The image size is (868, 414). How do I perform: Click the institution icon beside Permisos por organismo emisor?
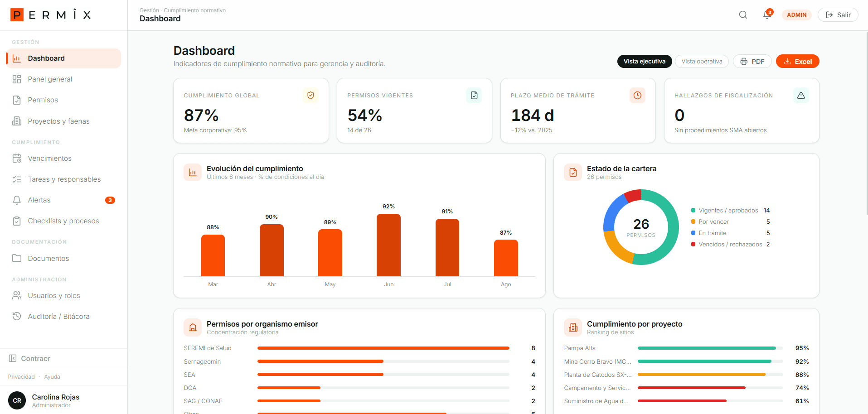pos(193,328)
